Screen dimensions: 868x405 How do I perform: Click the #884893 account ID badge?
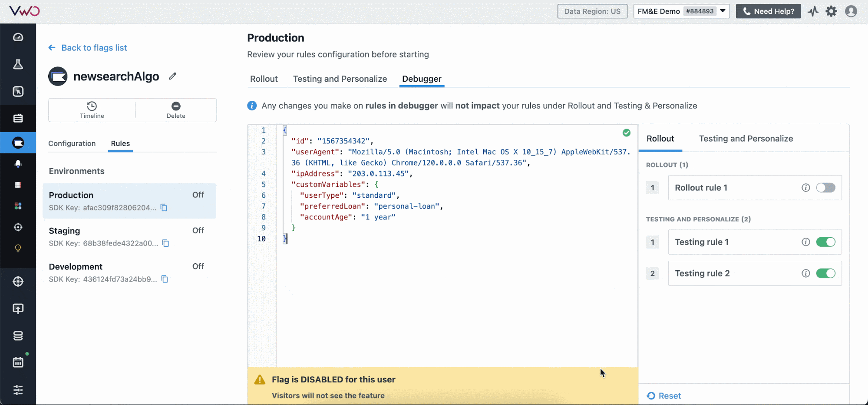coord(700,11)
